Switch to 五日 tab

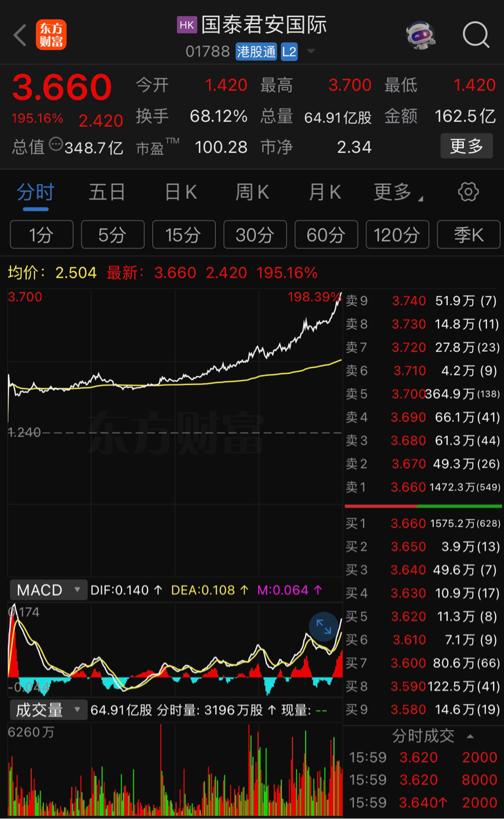click(107, 192)
